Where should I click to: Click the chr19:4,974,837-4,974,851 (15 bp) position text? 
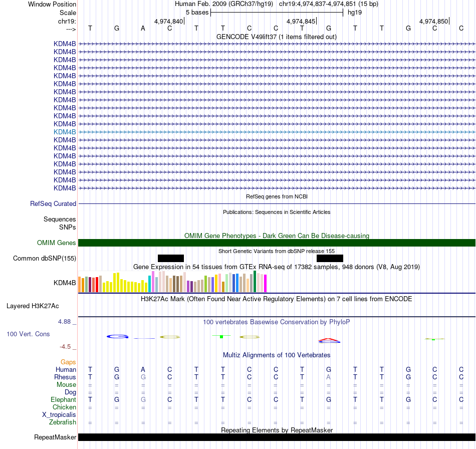(329, 4)
